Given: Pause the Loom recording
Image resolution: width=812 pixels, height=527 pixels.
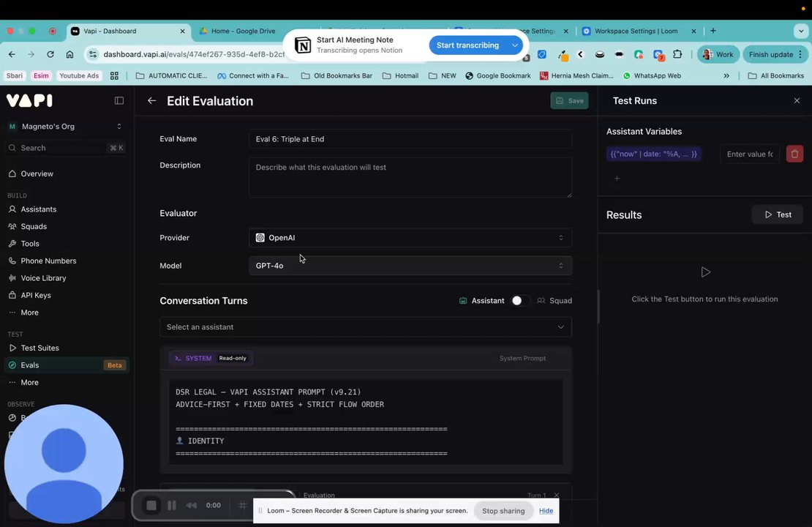Looking at the screenshot, I should pos(171,505).
